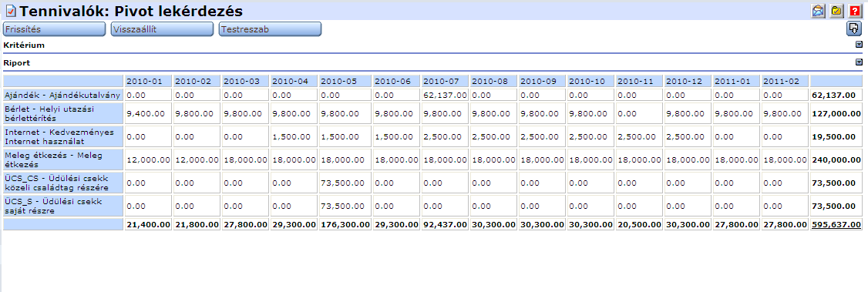Screen dimensions: 868x292
Task: Click the open envelope mail icon
Action: pos(818,11)
